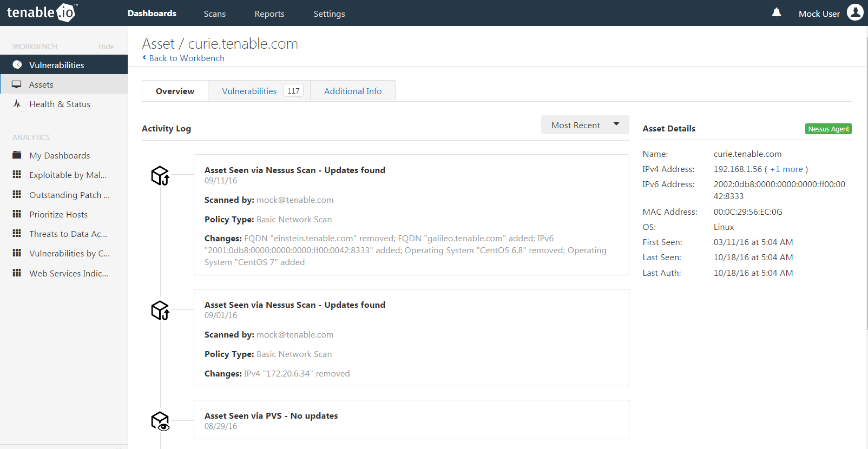The image size is (868, 449).
Task: Open the Most Recent sort dropdown
Action: [x=584, y=125]
